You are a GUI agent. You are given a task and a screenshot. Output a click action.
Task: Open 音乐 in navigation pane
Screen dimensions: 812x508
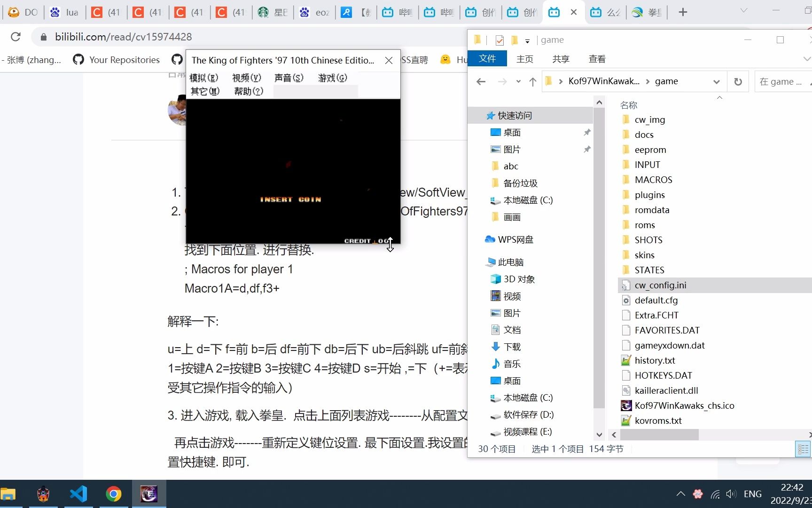pyautogui.click(x=512, y=364)
